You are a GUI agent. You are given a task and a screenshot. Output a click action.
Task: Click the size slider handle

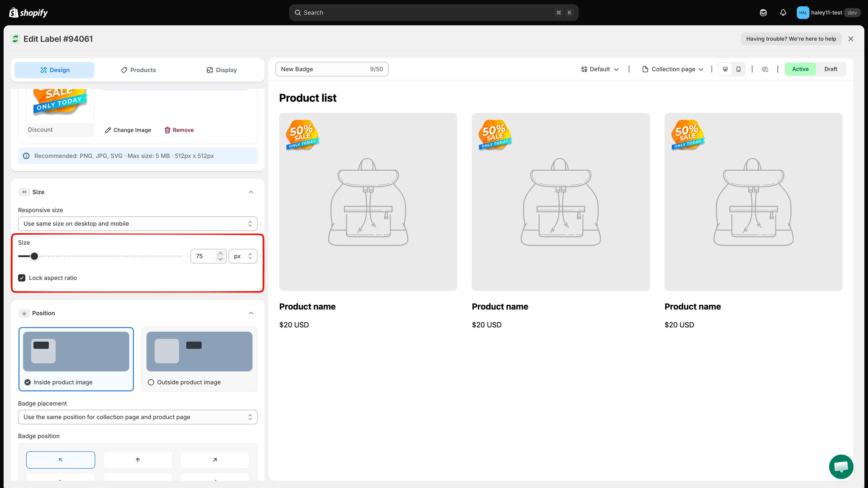coord(34,256)
